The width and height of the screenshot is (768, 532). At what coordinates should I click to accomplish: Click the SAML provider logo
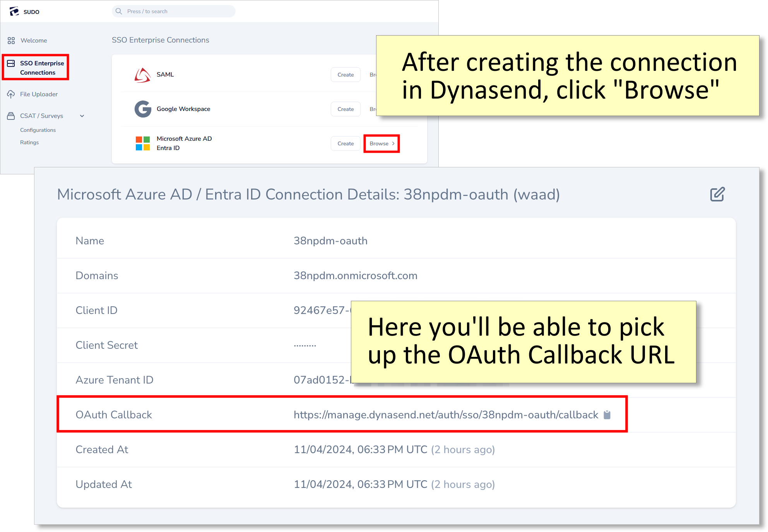point(143,75)
